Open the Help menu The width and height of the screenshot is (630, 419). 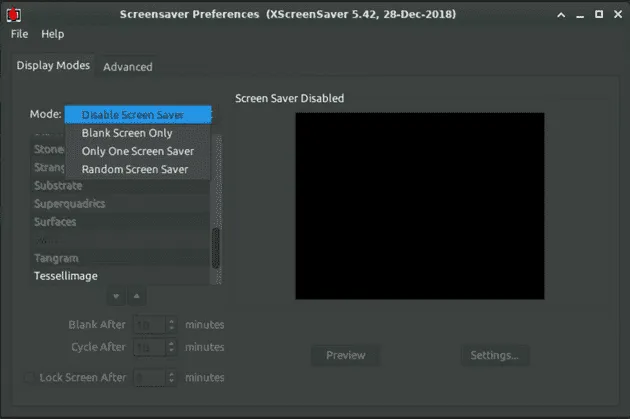52,34
